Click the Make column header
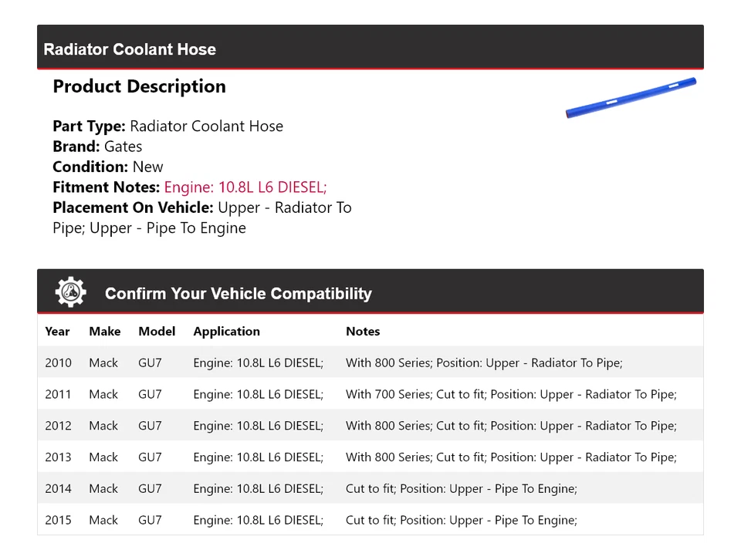Viewport: 741px width, 560px height. click(104, 332)
